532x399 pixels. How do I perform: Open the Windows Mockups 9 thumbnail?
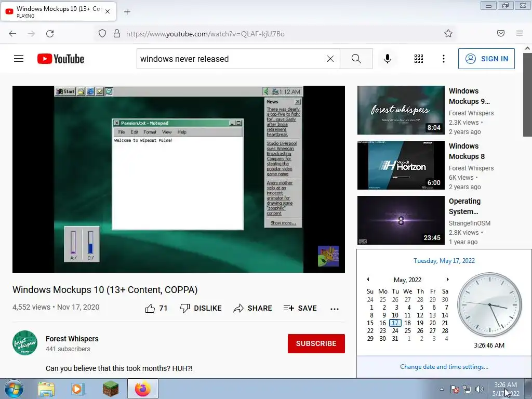[401, 110]
